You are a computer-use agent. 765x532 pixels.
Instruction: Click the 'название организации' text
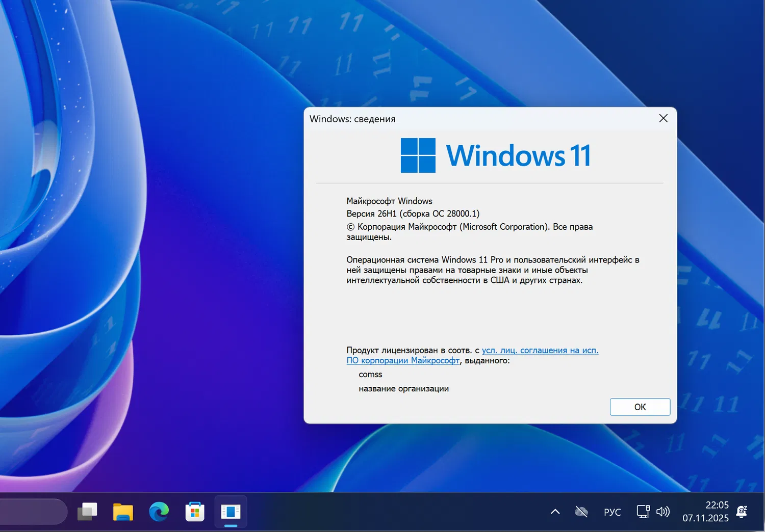[403, 389]
